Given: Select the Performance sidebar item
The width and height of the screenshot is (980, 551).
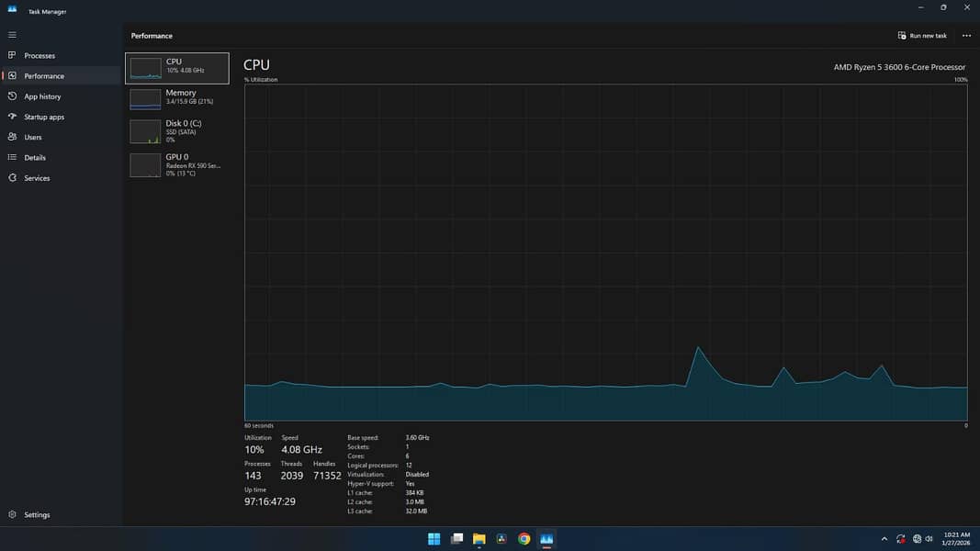Looking at the screenshot, I should 43,76.
